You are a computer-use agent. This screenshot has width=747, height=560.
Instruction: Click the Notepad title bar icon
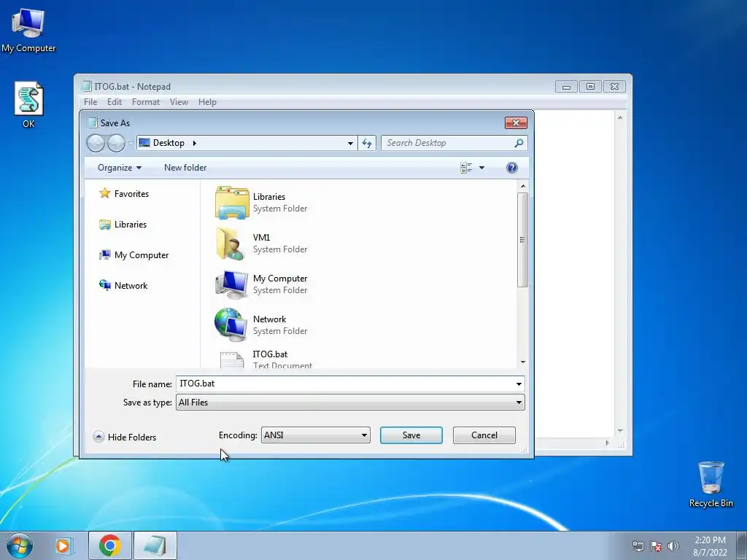click(86, 86)
